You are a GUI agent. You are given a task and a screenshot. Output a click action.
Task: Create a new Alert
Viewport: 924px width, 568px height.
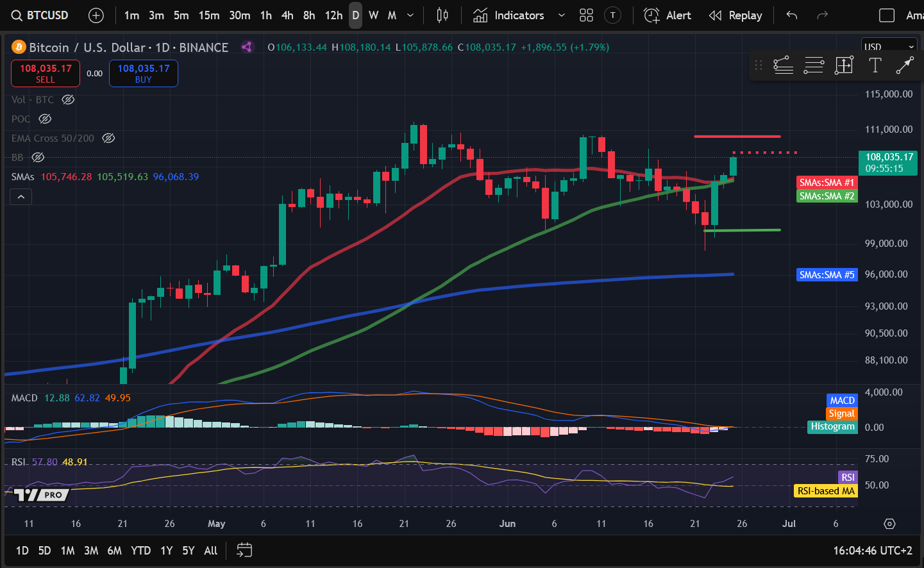click(x=668, y=15)
